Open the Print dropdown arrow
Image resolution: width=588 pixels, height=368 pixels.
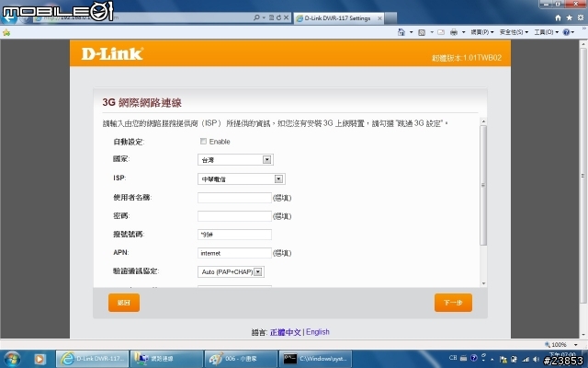(463, 32)
